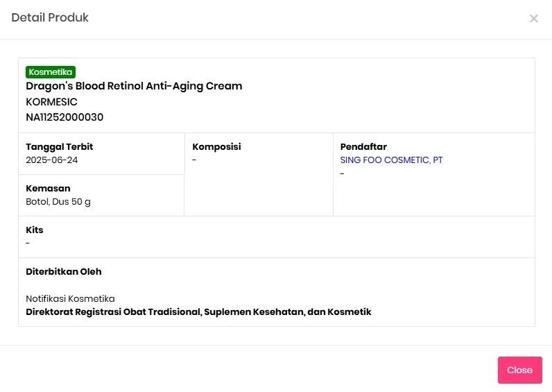Click the Komposisi heading
Viewport: 552px width, 392px height.
tap(216, 147)
